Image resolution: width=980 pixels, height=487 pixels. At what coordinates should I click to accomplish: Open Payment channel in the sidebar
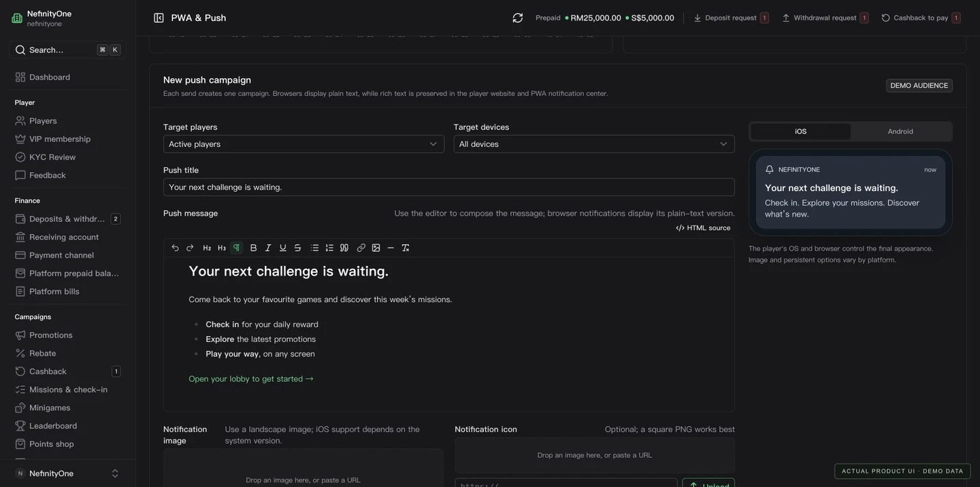pyautogui.click(x=67, y=255)
